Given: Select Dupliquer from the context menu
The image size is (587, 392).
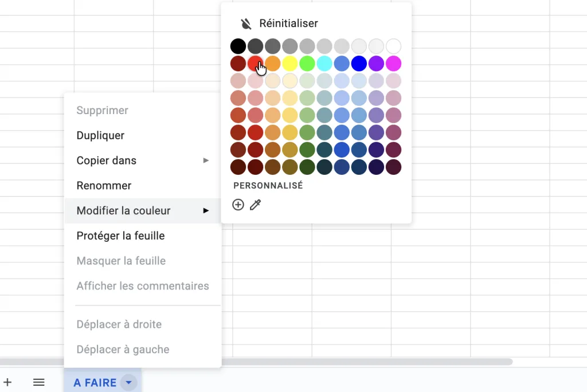Looking at the screenshot, I should [x=100, y=135].
